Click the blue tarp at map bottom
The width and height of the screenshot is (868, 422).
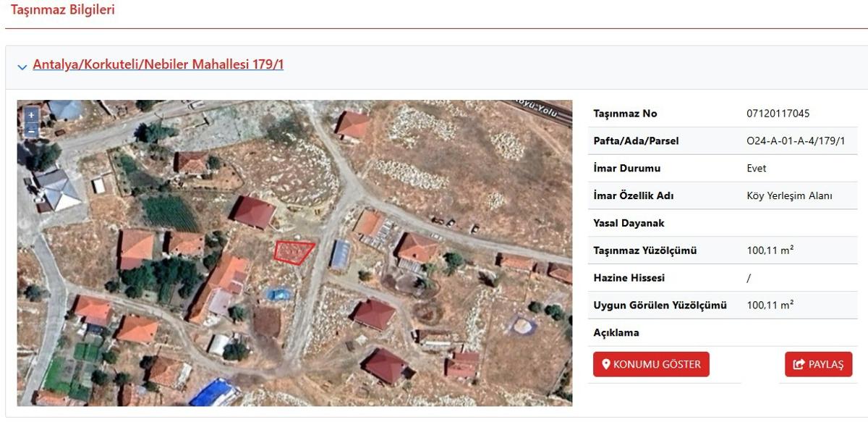(x=214, y=393)
